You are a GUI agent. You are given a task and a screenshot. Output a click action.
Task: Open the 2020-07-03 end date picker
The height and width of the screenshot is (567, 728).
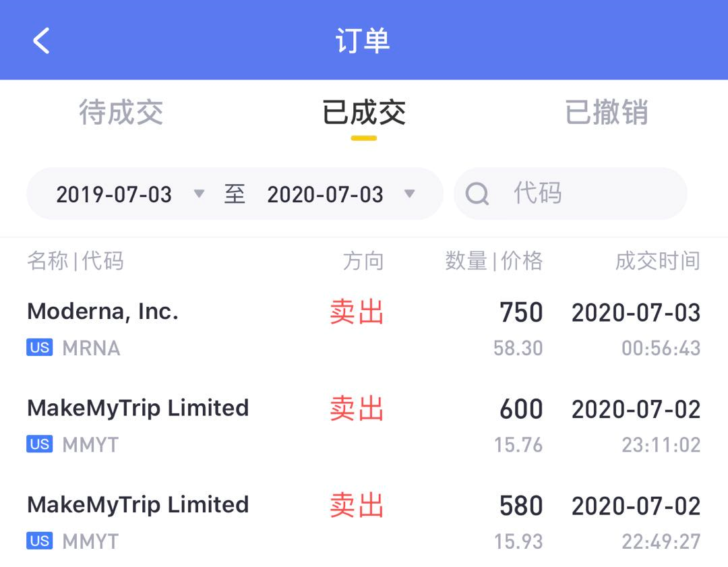coord(325,194)
